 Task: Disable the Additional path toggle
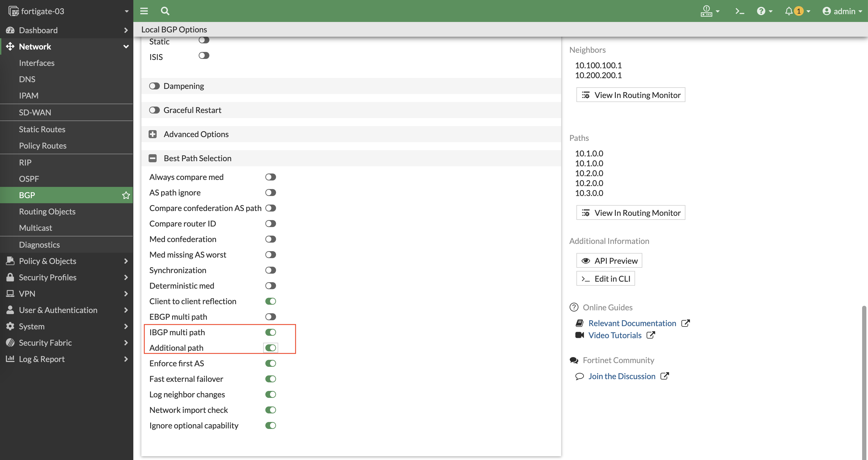(x=270, y=348)
